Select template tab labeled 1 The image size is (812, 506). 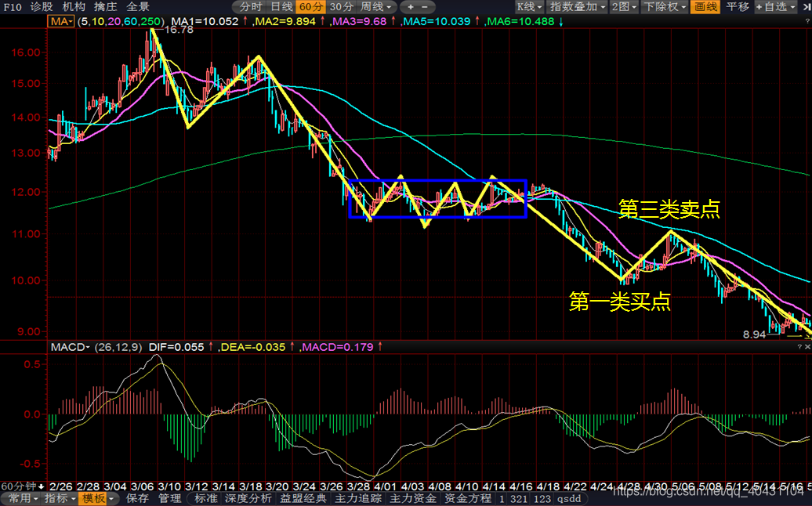(502, 499)
